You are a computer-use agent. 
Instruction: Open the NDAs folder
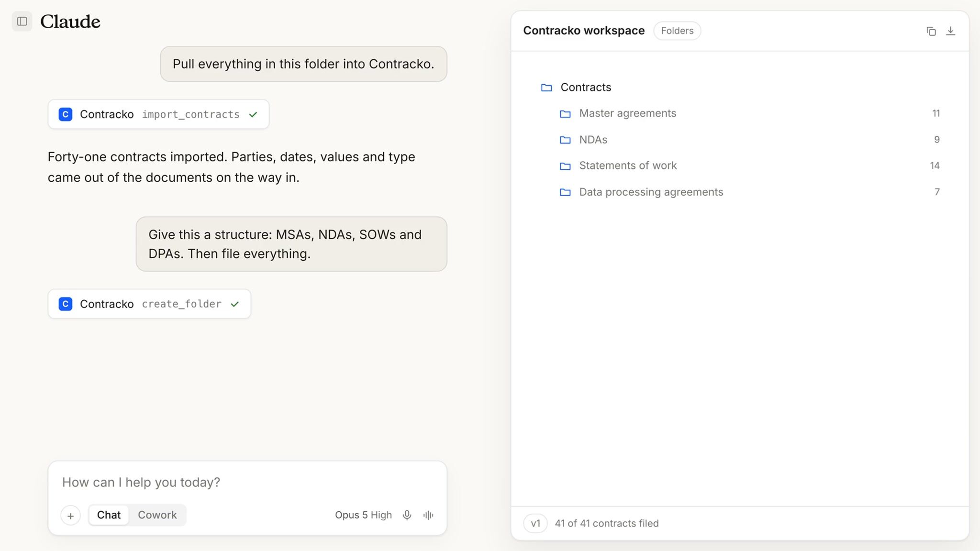tap(749, 140)
